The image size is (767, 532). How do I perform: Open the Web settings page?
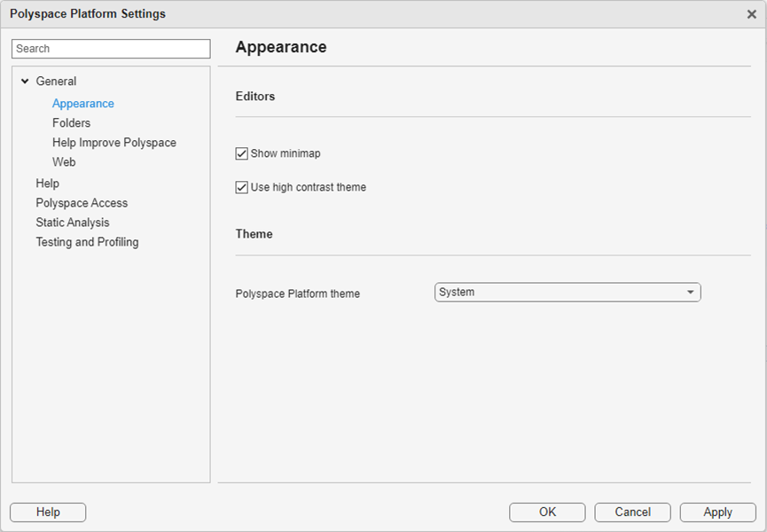click(63, 161)
